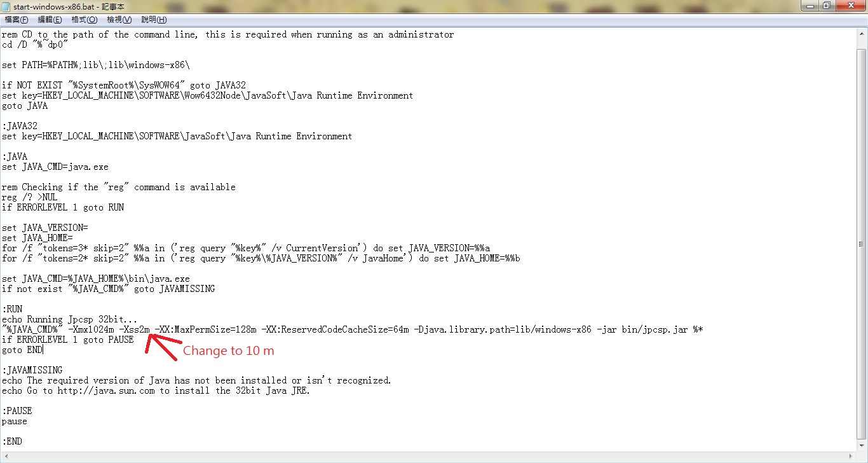Click the for /f "tokens=3*" line

[x=246, y=248]
